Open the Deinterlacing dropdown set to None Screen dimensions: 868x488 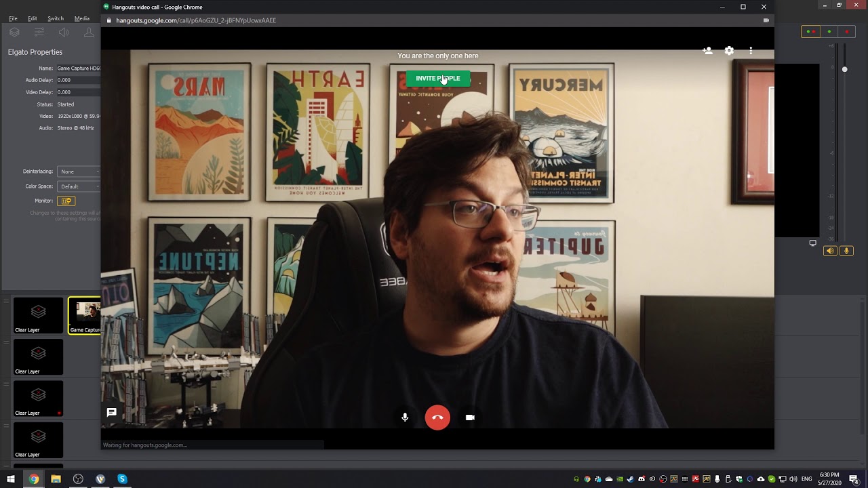(79, 171)
